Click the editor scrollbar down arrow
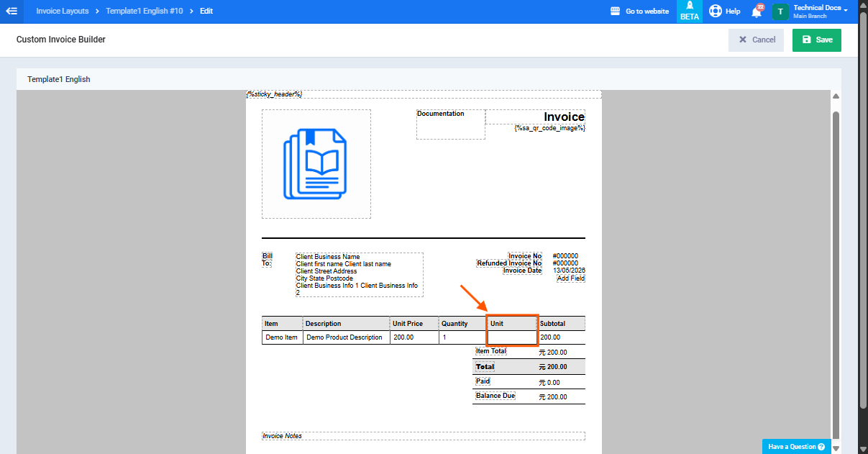The height and width of the screenshot is (454, 868). (836, 448)
